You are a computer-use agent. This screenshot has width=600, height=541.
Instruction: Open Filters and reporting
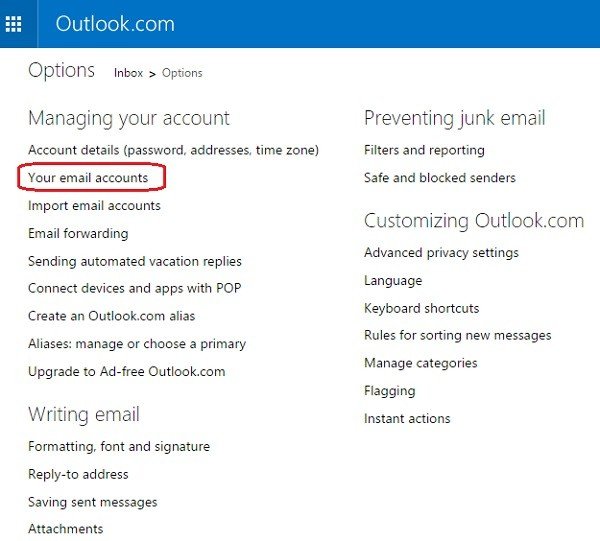[424, 150]
